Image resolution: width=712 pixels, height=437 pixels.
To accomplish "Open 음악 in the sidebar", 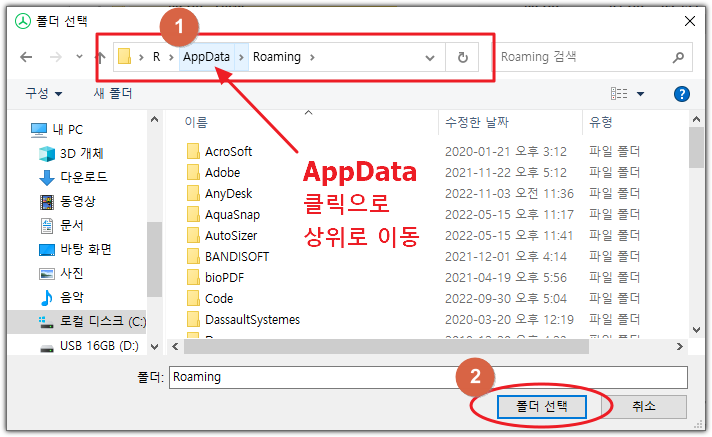I will (x=62, y=298).
